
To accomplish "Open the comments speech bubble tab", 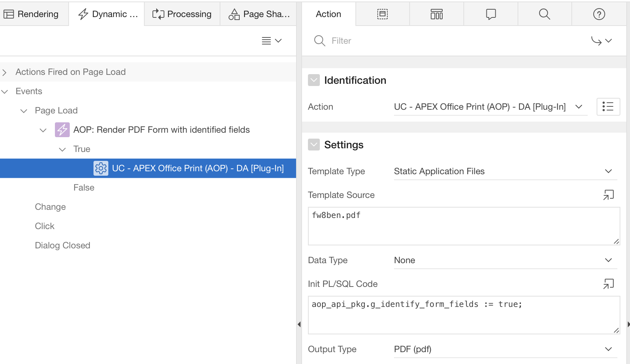I will pos(491,14).
